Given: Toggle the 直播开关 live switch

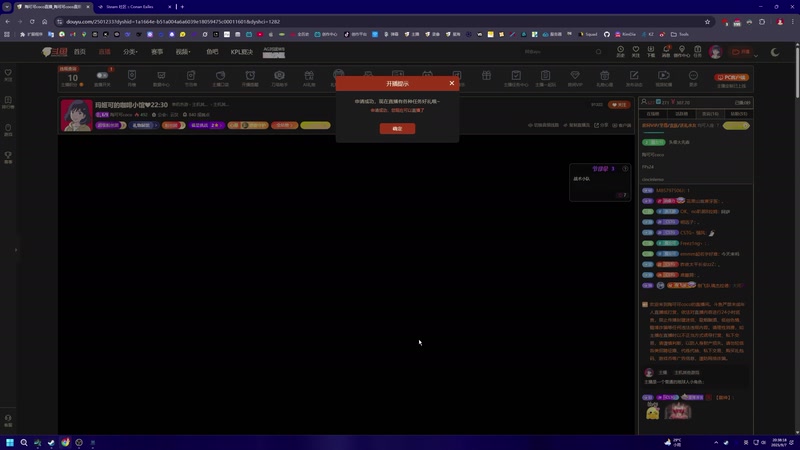Looking at the screenshot, I should coord(102,75).
